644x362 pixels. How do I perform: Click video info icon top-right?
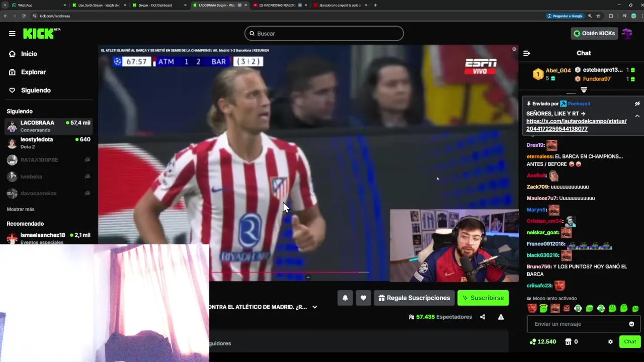point(514,49)
